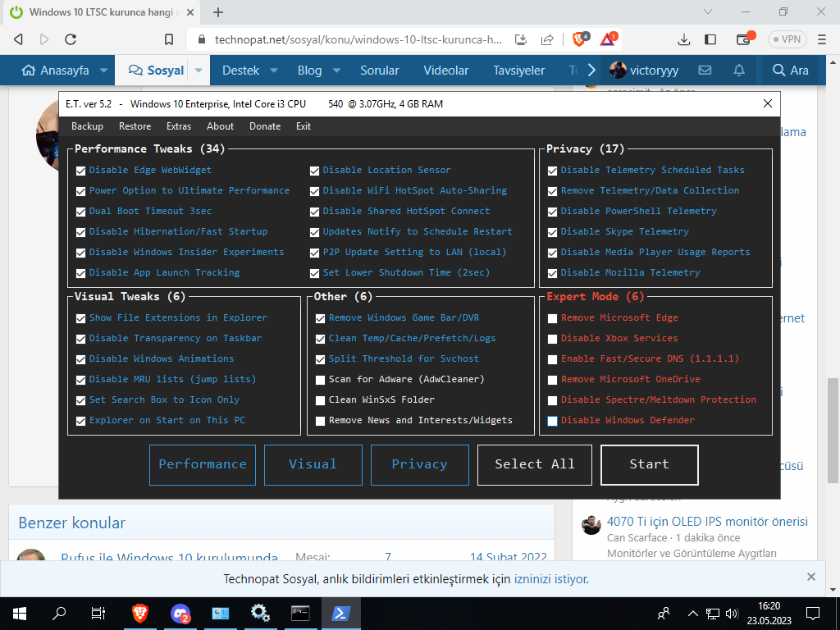Check Remove Microsoft Edge option
Screen dimensions: 840x630
click(x=552, y=319)
